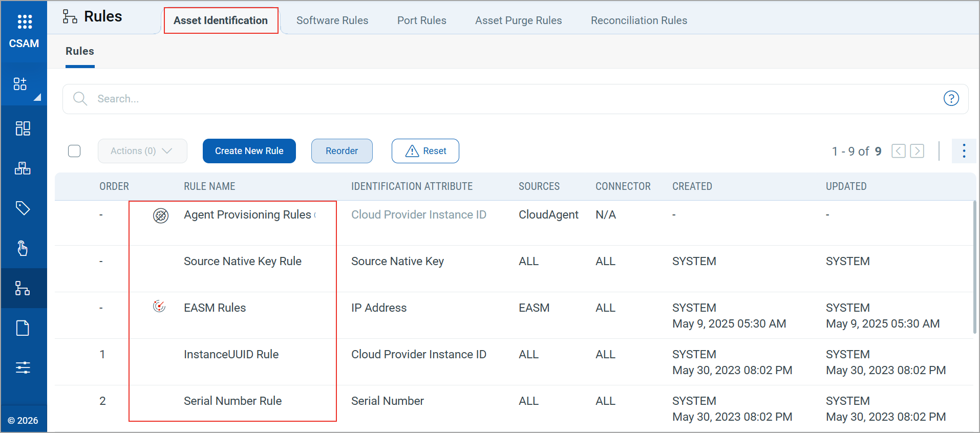The height and width of the screenshot is (433, 980).
Task: Select the Rules sub-tab
Action: 80,51
